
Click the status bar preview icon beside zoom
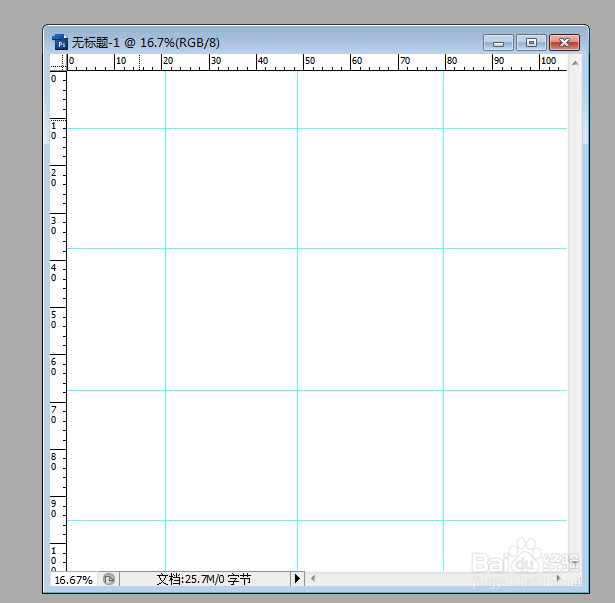(109, 579)
